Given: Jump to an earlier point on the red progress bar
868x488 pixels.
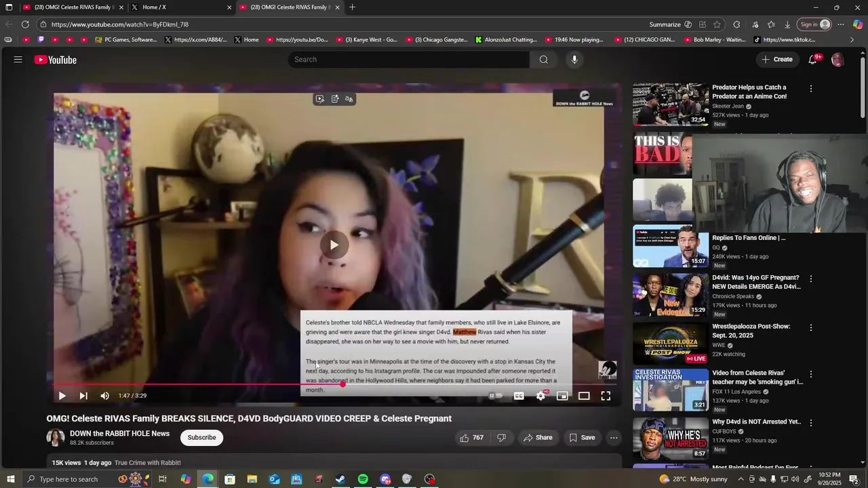Looking at the screenshot, I should (x=197, y=384).
